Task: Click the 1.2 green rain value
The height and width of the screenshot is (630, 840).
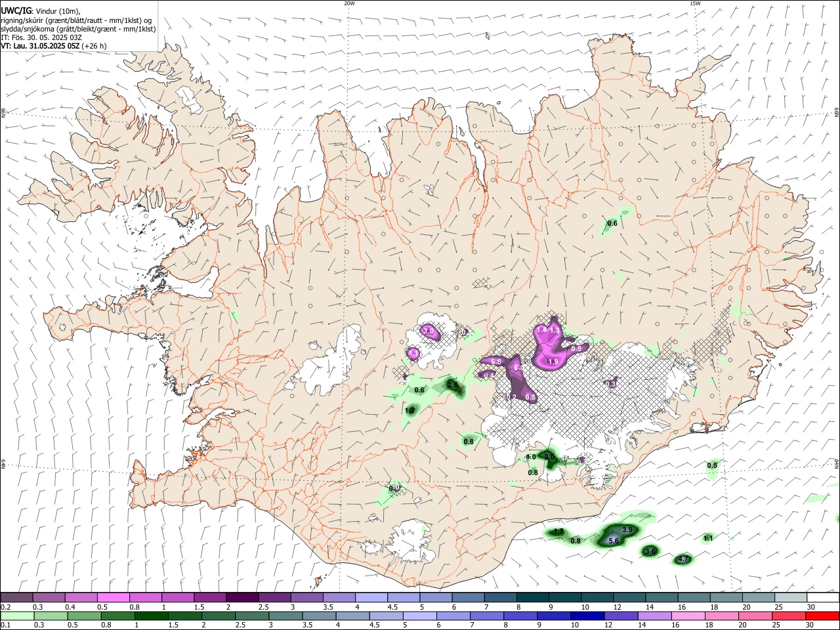Action: 410,410
